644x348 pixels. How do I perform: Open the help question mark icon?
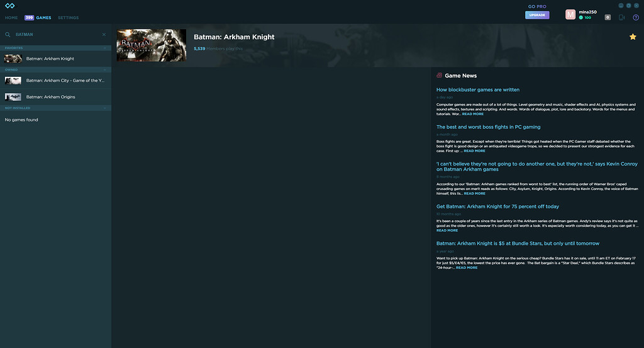636,18
